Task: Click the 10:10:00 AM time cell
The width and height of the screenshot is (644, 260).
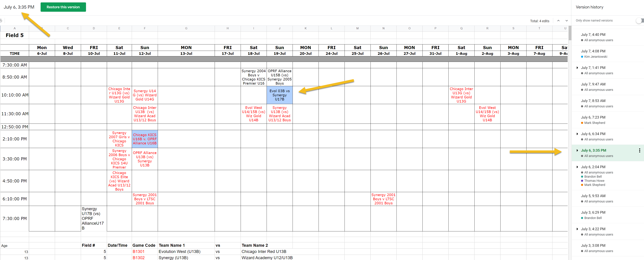Action: 14,95
